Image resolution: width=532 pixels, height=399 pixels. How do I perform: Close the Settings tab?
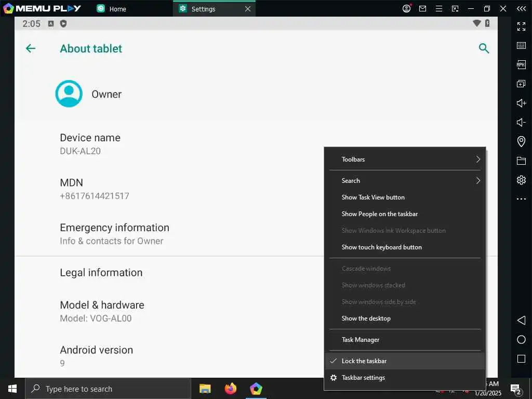(x=248, y=9)
